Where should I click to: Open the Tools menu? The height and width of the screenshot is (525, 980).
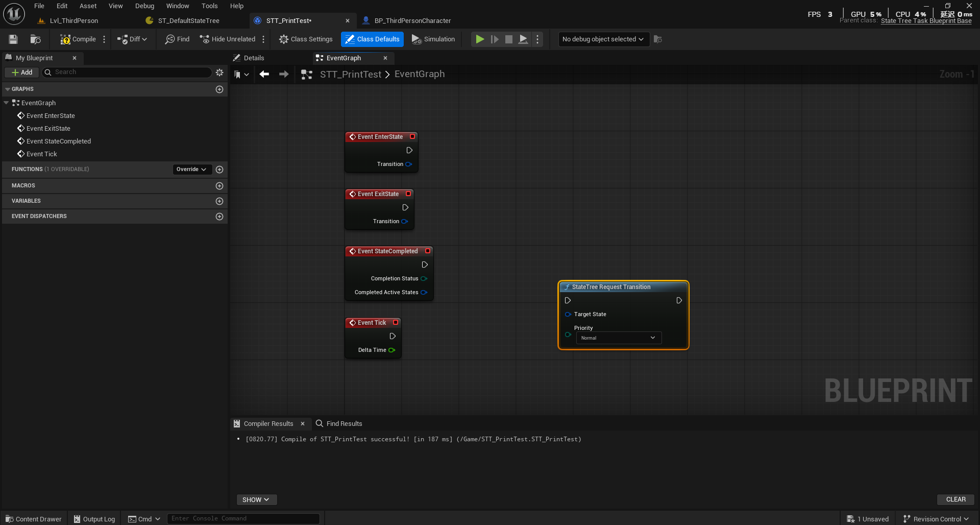pyautogui.click(x=209, y=6)
